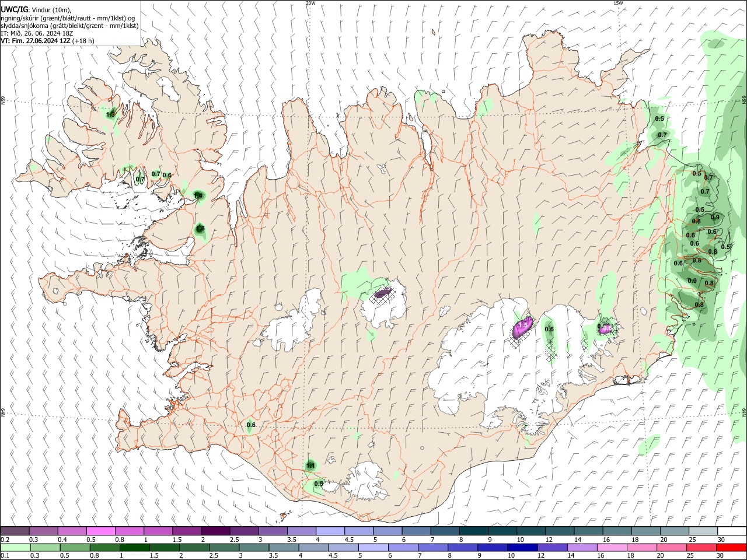The width and height of the screenshot is (747, 560).
Task: Pick the upper legend swatch starting at 0.2
Action: click(15, 531)
